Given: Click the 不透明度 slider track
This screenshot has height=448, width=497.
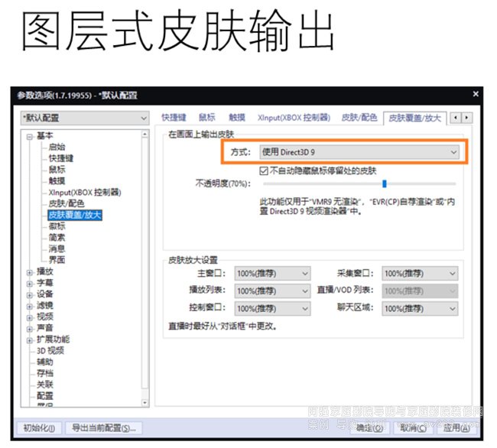Looking at the screenshot, I should pyautogui.click(x=359, y=183).
